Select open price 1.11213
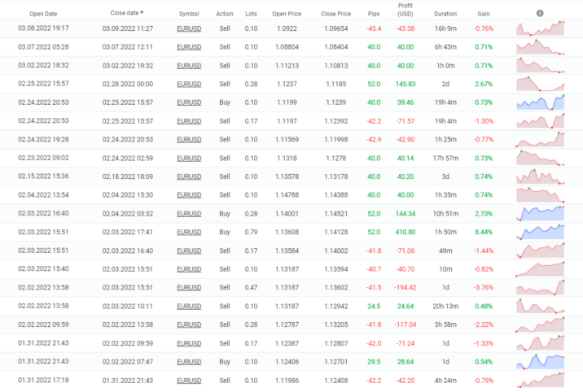Screen dimensions: 583x392 [287, 66]
